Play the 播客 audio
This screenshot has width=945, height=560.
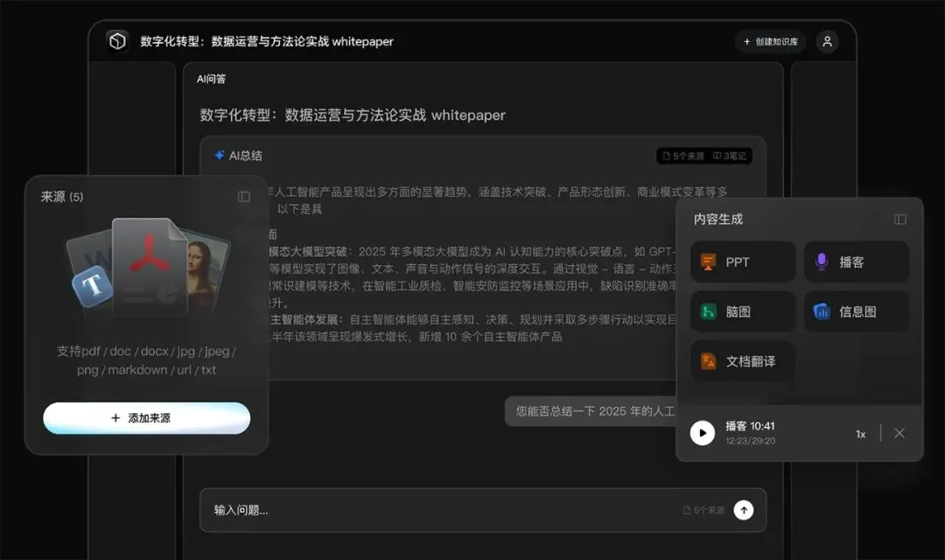coord(702,433)
